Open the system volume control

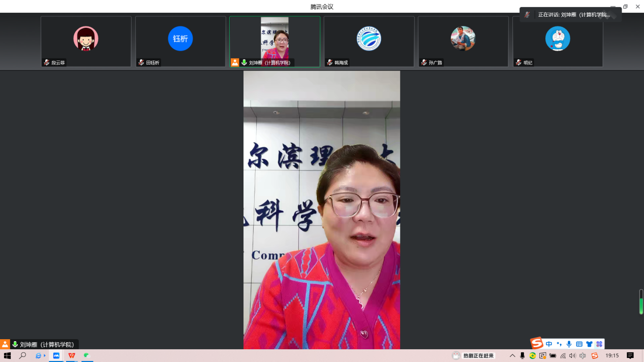[573, 356]
